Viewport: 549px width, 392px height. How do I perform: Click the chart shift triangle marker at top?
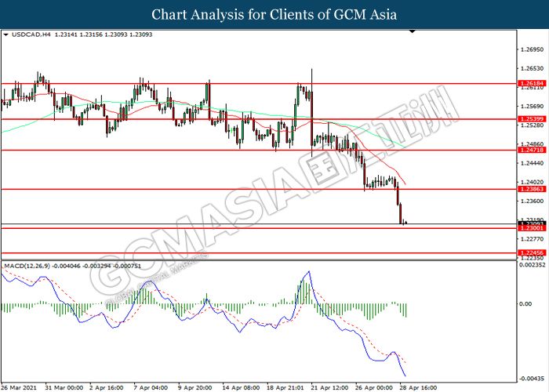[x=413, y=31]
